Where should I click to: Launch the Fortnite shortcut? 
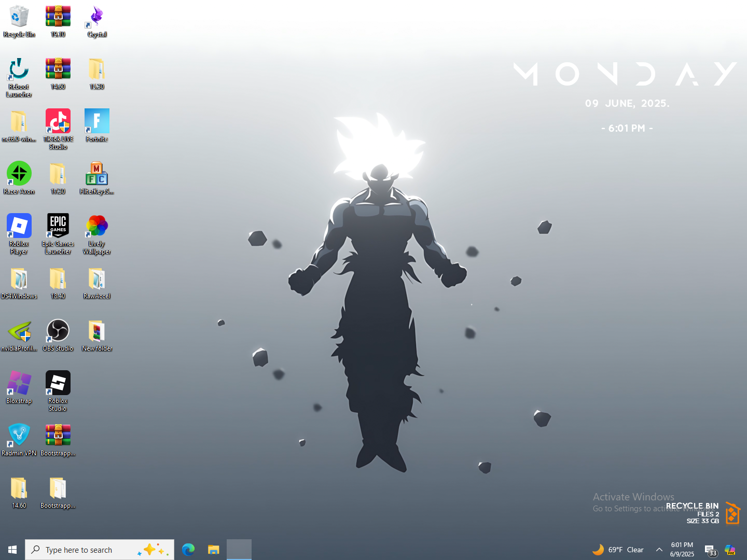(97, 127)
